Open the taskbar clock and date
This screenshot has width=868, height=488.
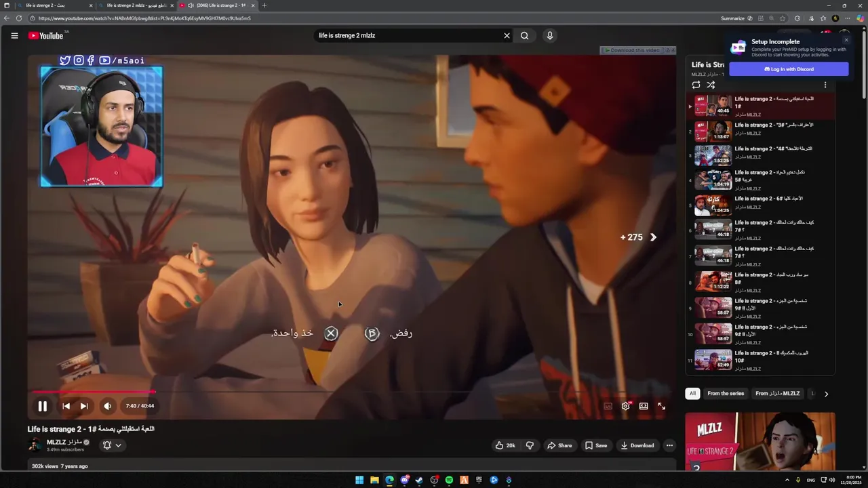click(x=852, y=480)
